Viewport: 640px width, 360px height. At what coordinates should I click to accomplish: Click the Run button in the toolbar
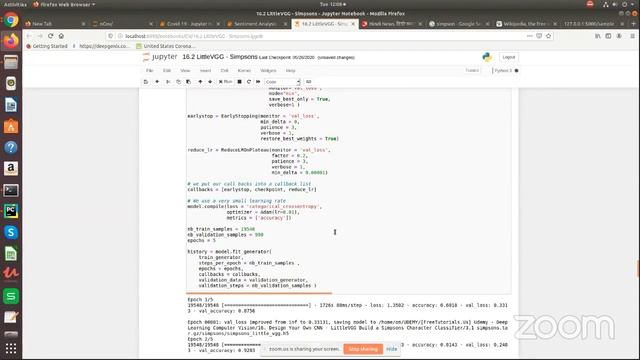[225, 82]
